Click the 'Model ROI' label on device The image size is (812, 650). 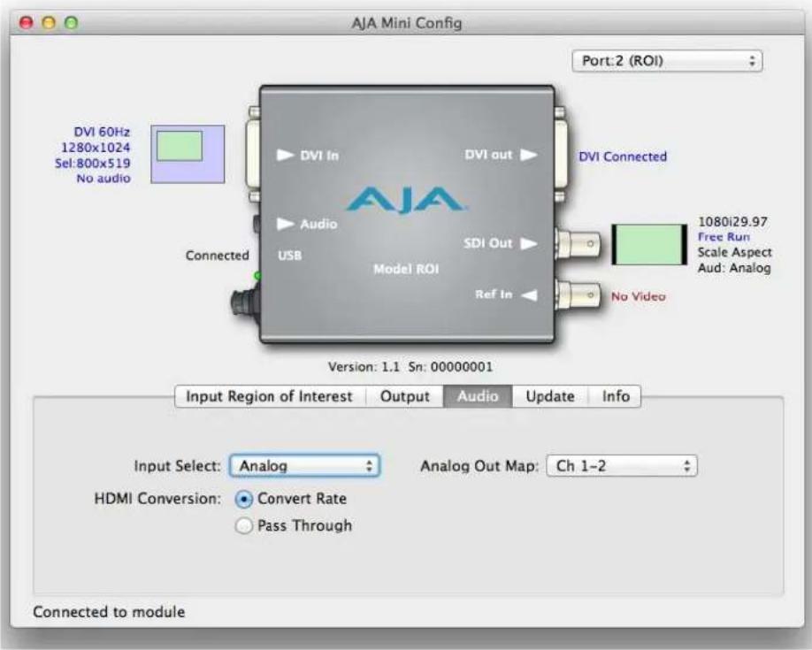coord(406,269)
